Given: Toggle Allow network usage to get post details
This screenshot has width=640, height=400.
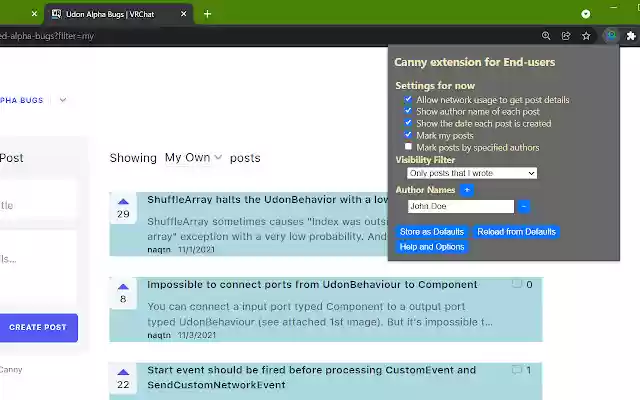Looking at the screenshot, I should click(408, 99).
